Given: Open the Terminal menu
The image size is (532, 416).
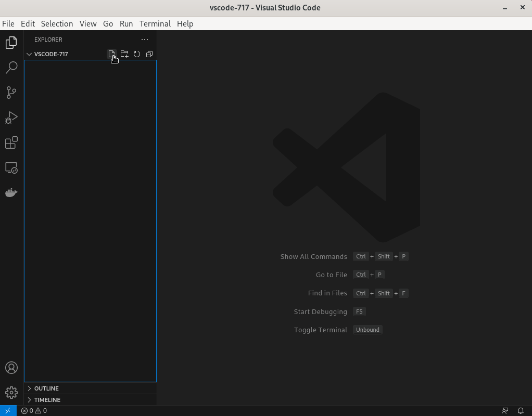Looking at the screenshot, I should pyautogui.click(x=155, y=24).
